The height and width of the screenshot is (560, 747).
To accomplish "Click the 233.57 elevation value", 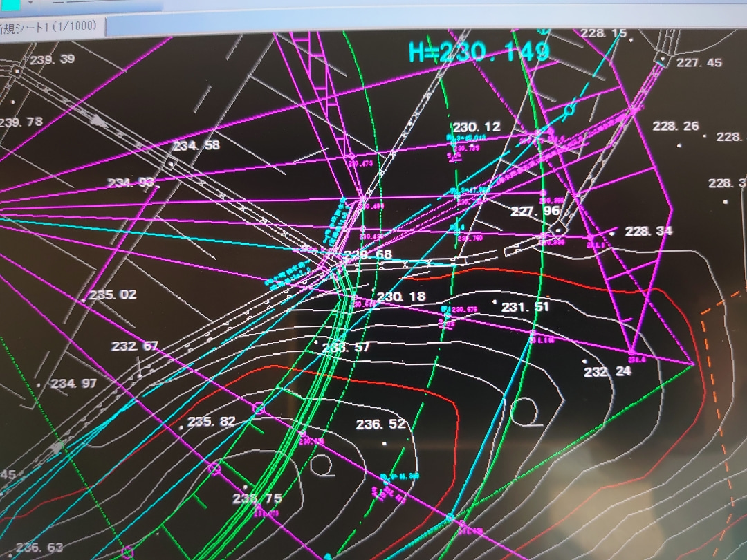I will (346, 347).
